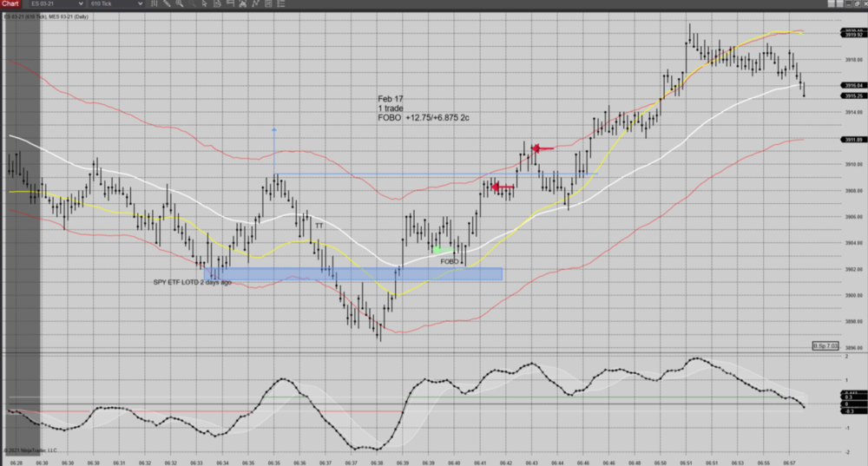
Task: Click the B.Sp 7.03 info box
Action: tap(825, 345)
